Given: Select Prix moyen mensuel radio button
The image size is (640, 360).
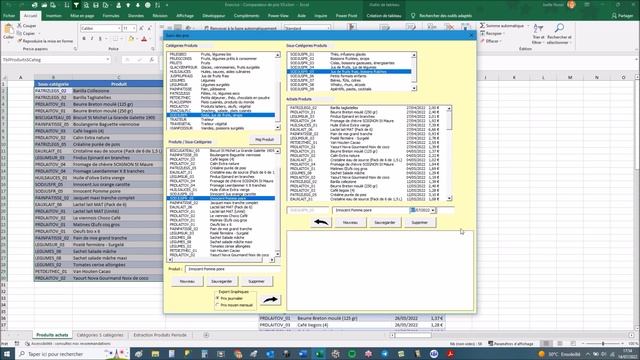Looking at the screenshot, I should tap(218, 305).
